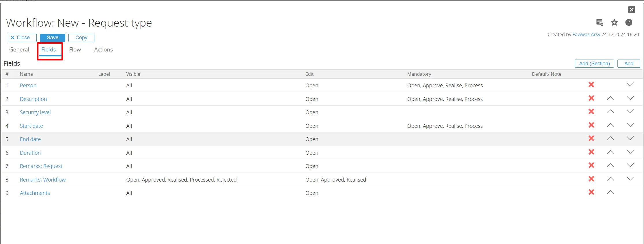Move the Start date field down
The image size is (644, 244).
click(630, 125)
